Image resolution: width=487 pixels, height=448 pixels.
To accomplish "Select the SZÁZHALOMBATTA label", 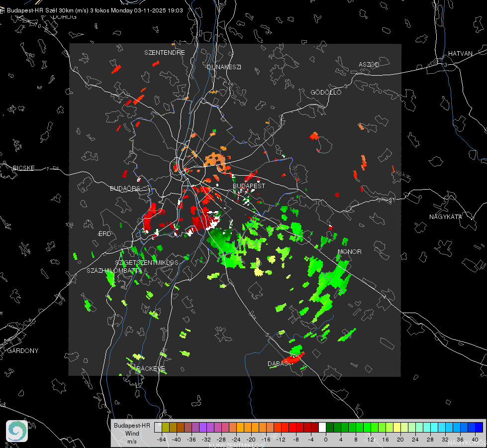I will tap(114, 270).
